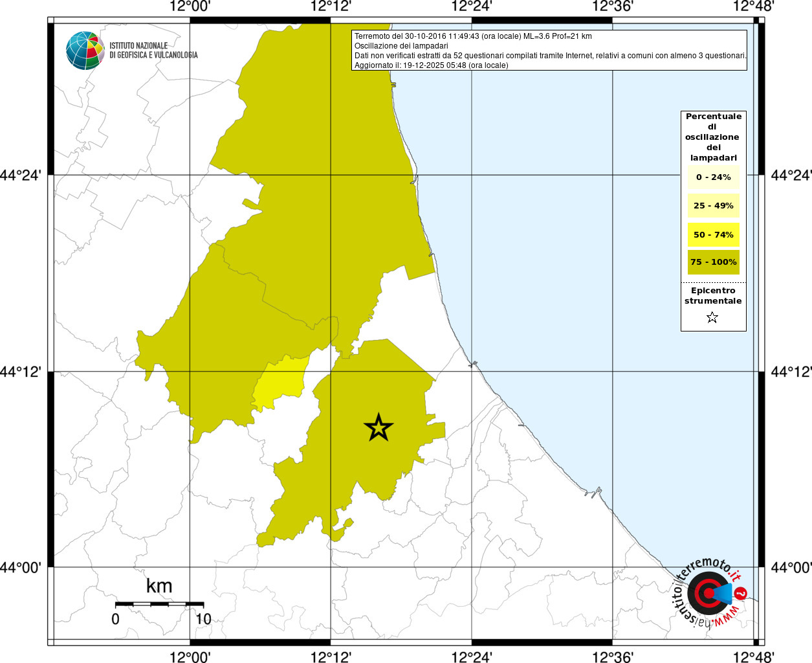The height and width of the screenshot is (663, 812).
Task: Click the 'Percentuale di oscillazione dei lampadari' legend heading
Action: coord(714,137)
